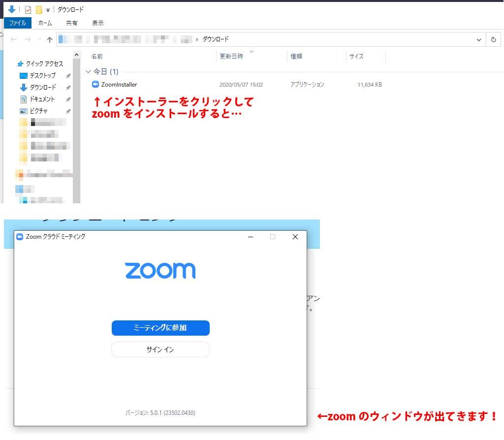Open the ZoomInstaller application file
Screen dimensions: 504x440
click(119, 85)
